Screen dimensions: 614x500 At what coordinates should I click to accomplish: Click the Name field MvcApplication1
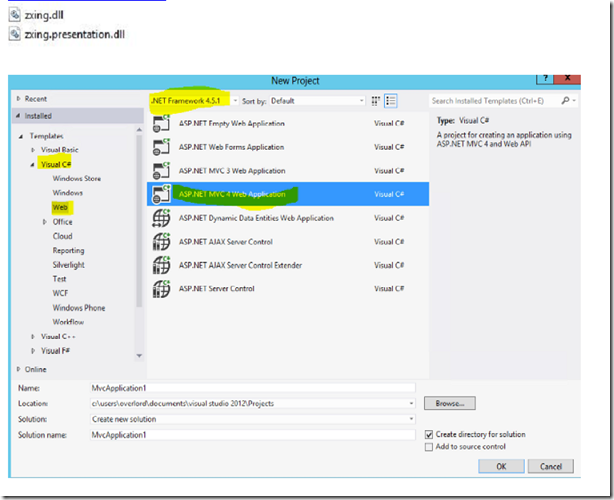[x=253, y=388]
